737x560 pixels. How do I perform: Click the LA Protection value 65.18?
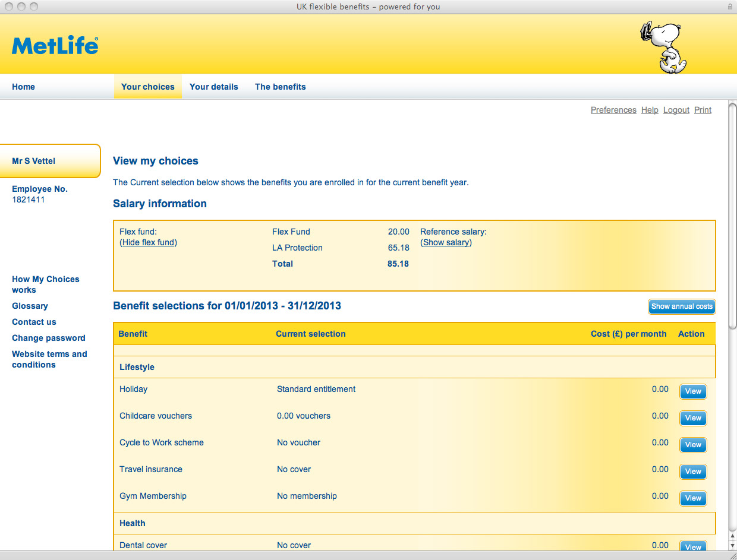(x=398, y=248)
